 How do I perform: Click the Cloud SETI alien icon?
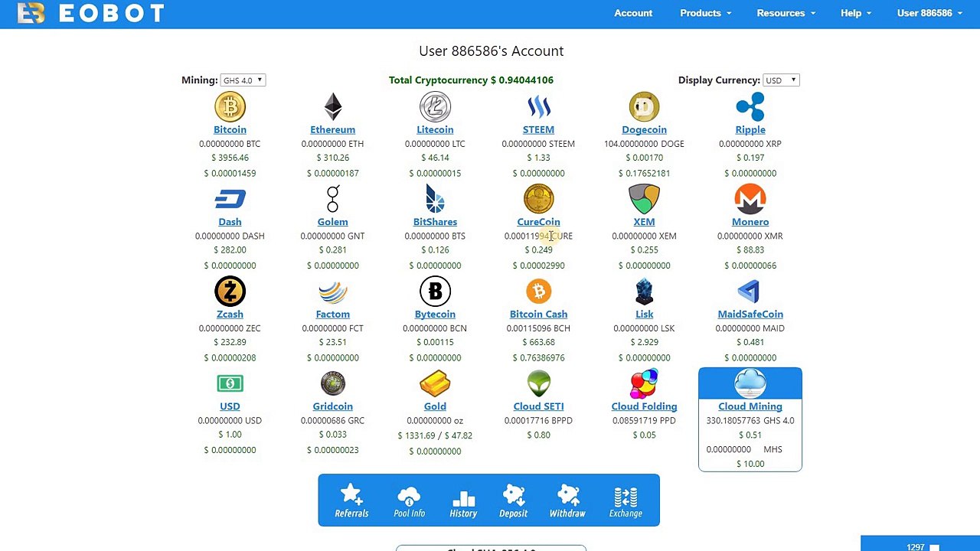click(538, 383)
